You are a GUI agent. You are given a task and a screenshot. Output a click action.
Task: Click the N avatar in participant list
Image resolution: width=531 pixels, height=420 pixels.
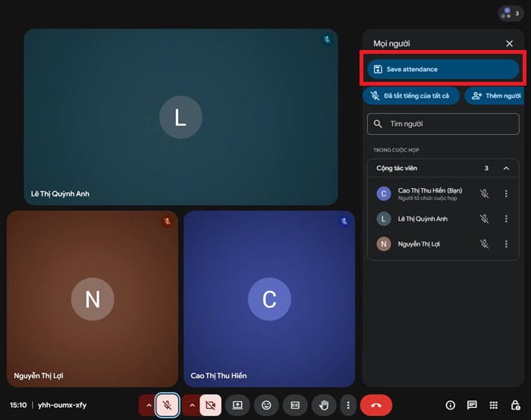(x=384, y=243)
